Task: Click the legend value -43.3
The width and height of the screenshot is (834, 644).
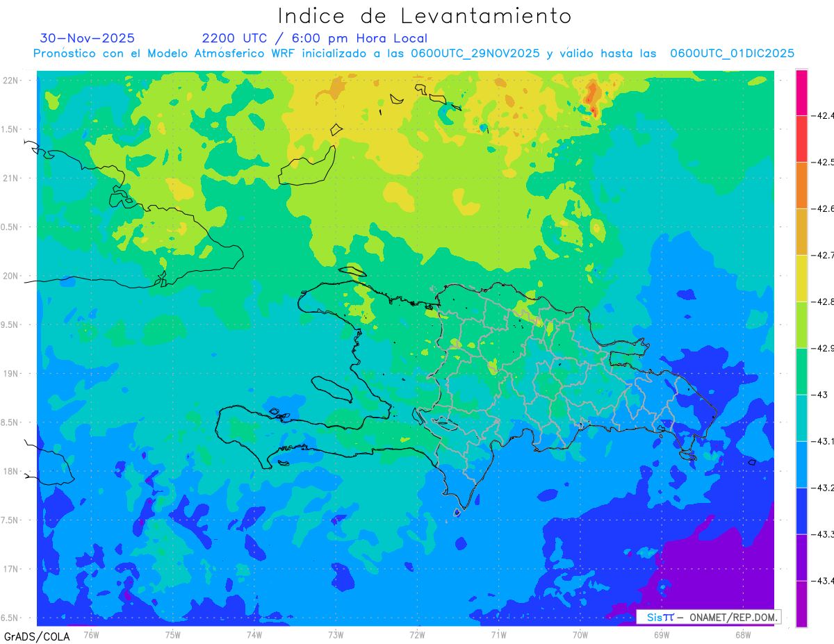Action: [x=823, y=535]
